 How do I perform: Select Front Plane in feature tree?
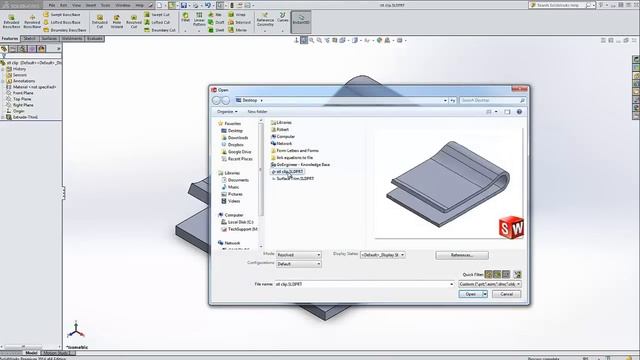click(20, 93)
